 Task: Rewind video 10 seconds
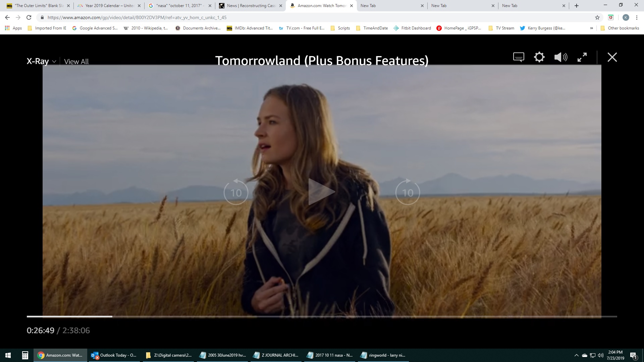point(236,192)
